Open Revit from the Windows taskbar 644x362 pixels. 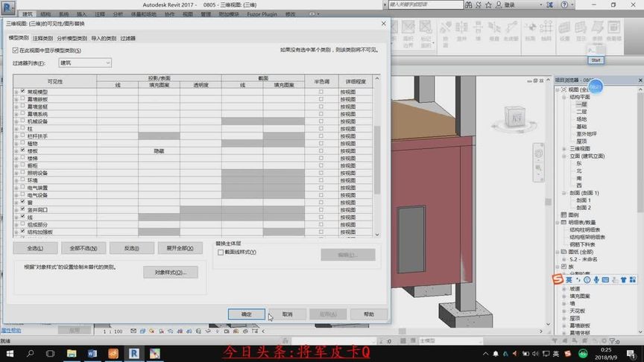[x=134, y=353]
